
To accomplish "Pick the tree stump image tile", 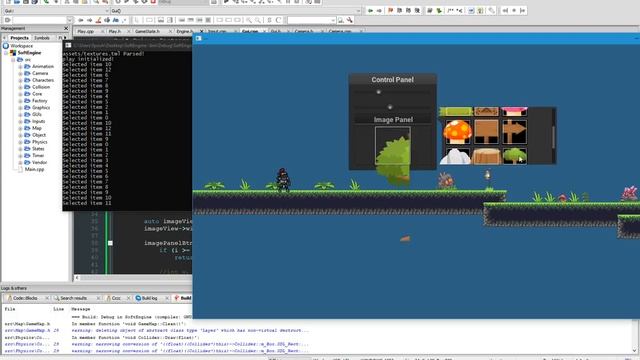I will (486, 156).
